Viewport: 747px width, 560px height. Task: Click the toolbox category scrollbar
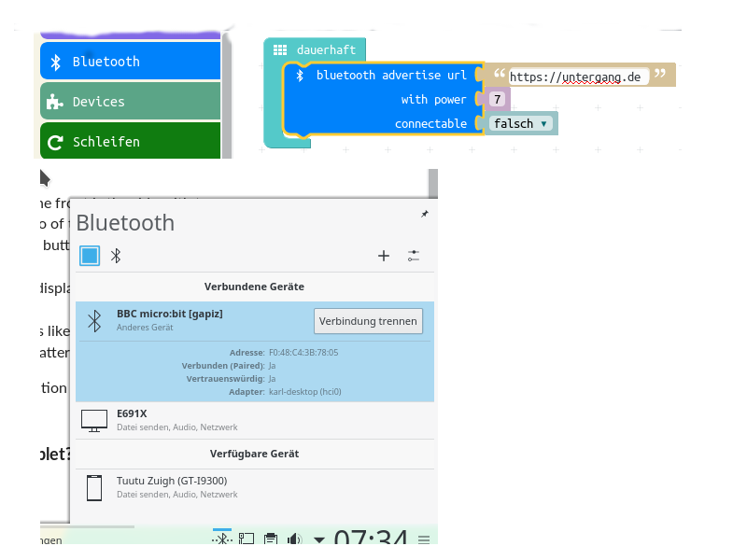pos(227,95)
